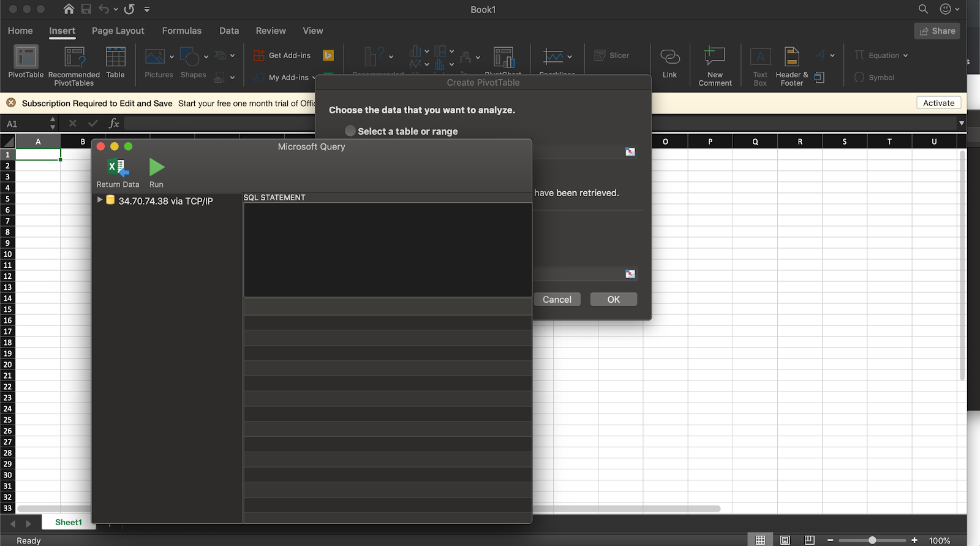Click the Activate button in the subscription bar
980x546 pixels.
click(x=938, y=103)
